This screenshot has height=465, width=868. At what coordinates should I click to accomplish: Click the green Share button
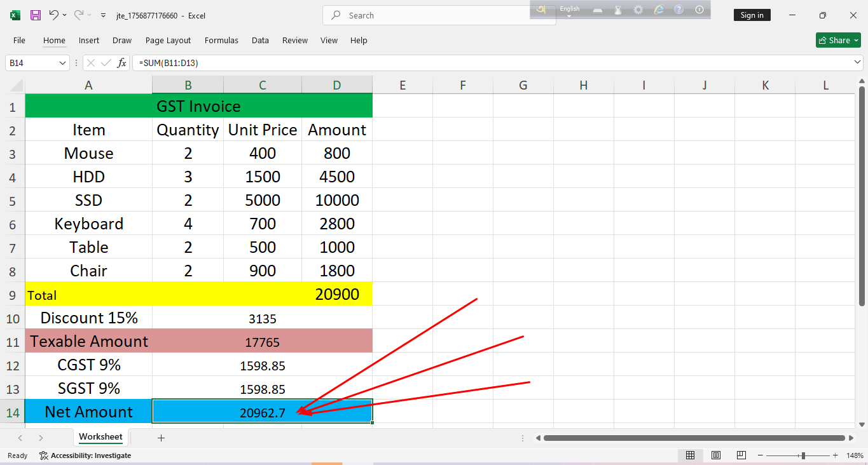click(838, 40)
